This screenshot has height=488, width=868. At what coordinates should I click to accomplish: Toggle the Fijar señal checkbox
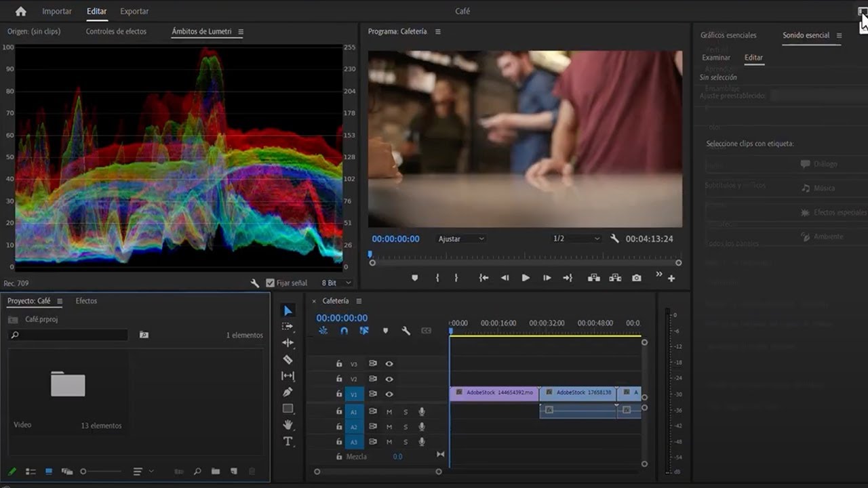point(271,283)
